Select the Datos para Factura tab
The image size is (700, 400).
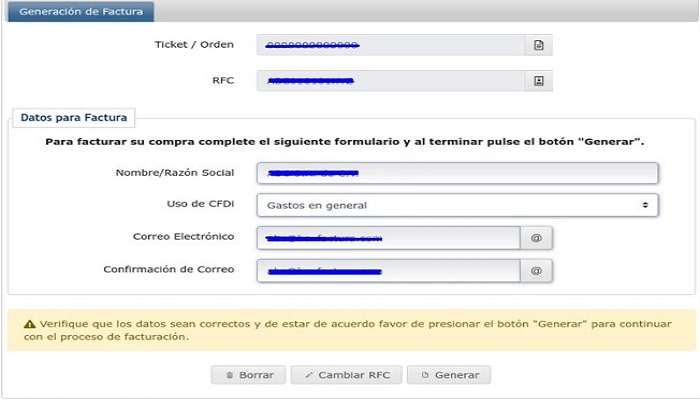coord(74,118)
